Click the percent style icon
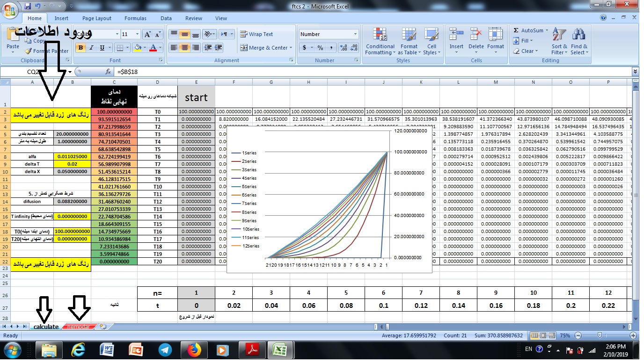Viewport: 644px width, 364px height. pos(320,48)
